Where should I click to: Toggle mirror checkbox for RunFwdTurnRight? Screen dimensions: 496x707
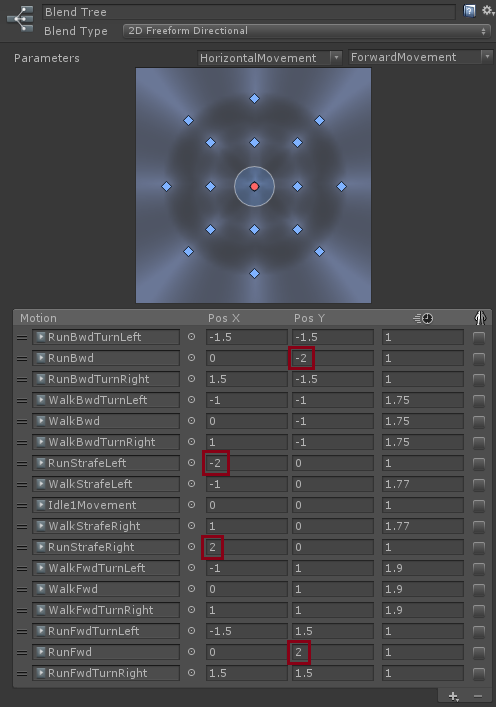click(479, 674)
